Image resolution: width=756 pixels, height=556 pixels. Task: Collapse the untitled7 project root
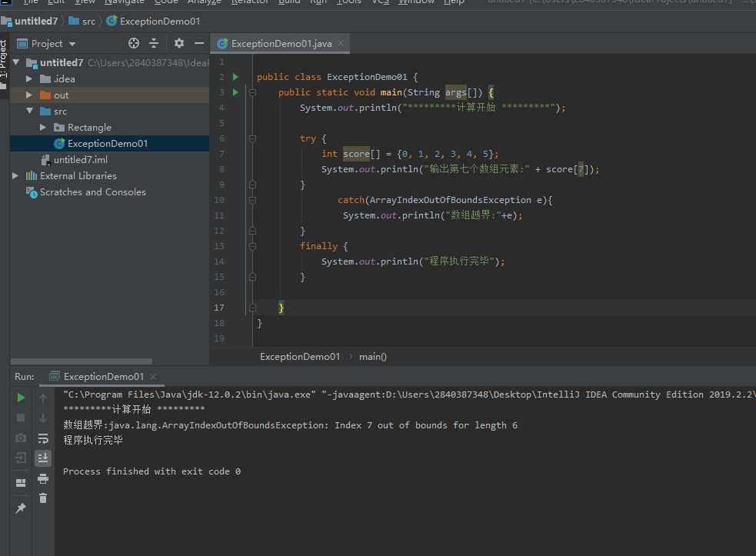[x=16, y=62]
